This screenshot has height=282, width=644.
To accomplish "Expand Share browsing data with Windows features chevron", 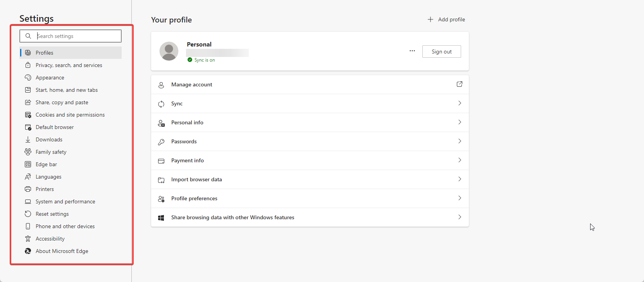I will pyautogui.click(x=460, y=217).
